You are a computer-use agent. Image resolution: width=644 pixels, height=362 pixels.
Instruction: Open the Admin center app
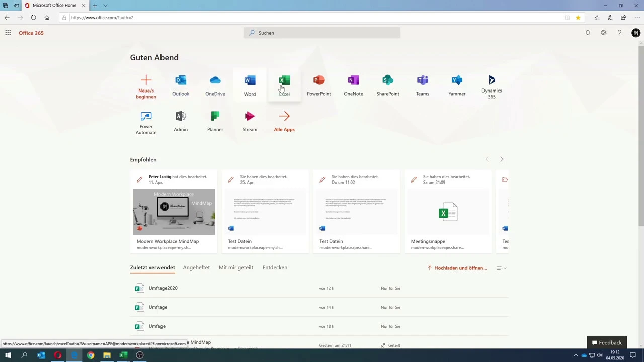(x=181, y=122)
